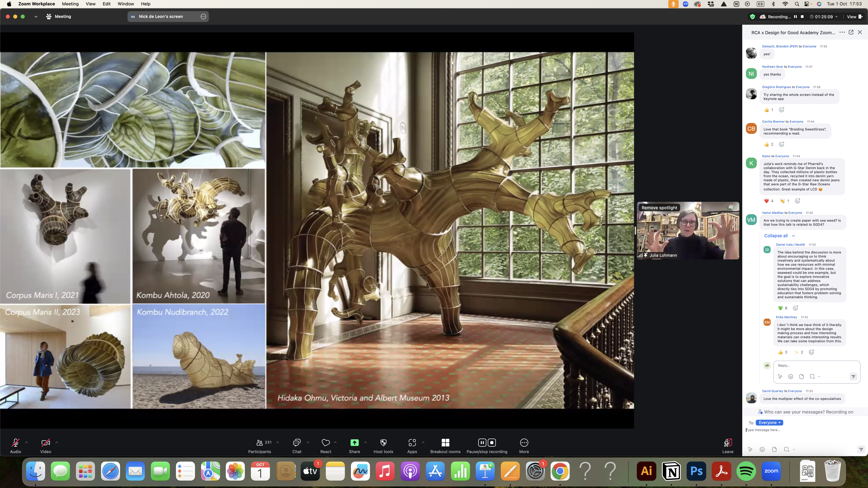Pop out the chat panel

coord(851,32)
